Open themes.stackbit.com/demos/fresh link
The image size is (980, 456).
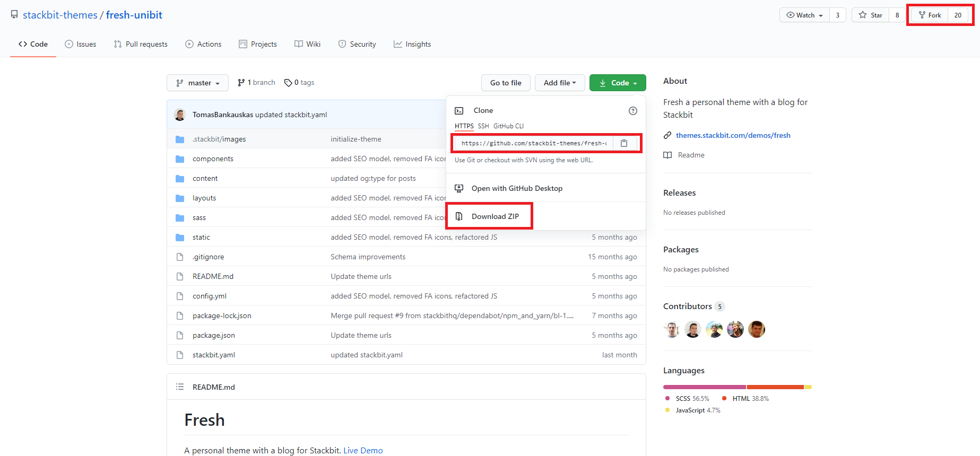point(733,136)
